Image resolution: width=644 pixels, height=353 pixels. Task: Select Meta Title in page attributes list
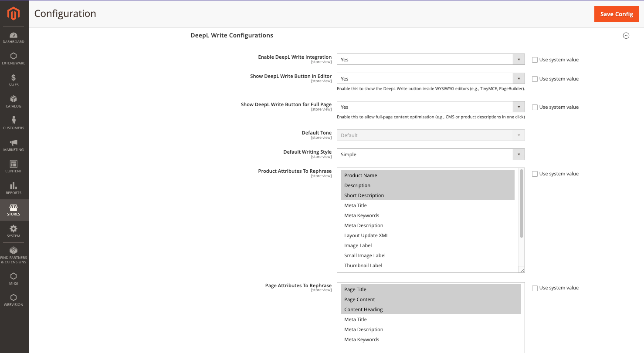coord(431,319)
